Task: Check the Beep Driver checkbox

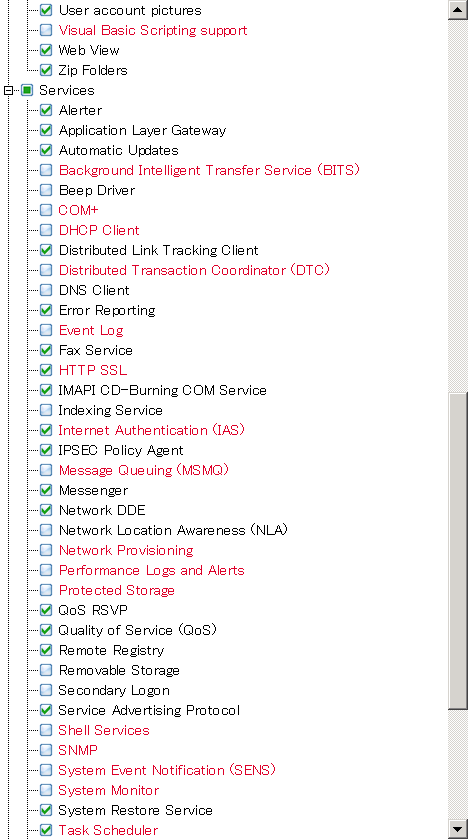Action: (47, 190)
